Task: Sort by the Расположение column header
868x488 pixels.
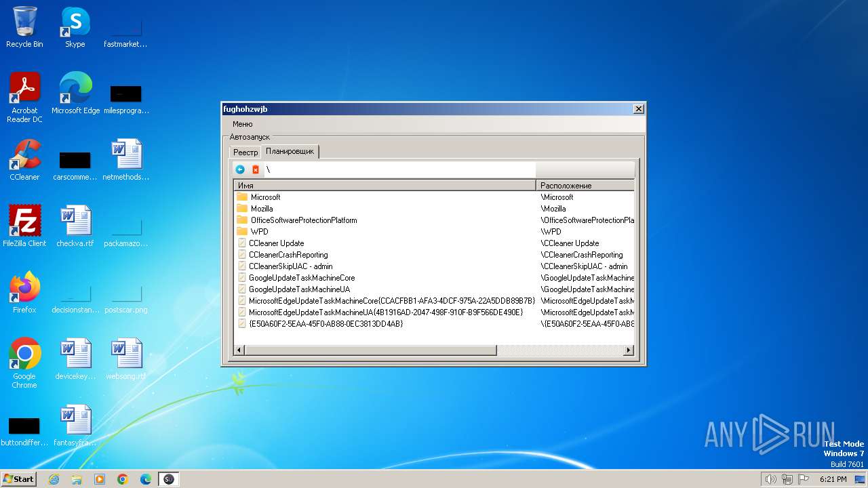Action: pyautogui.click(x=585, y=185)
